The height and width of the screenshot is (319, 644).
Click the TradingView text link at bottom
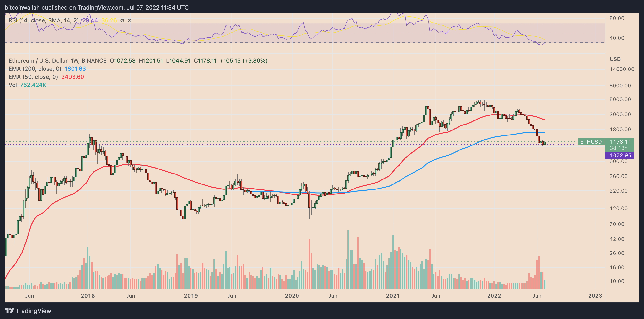click(34, 311)
